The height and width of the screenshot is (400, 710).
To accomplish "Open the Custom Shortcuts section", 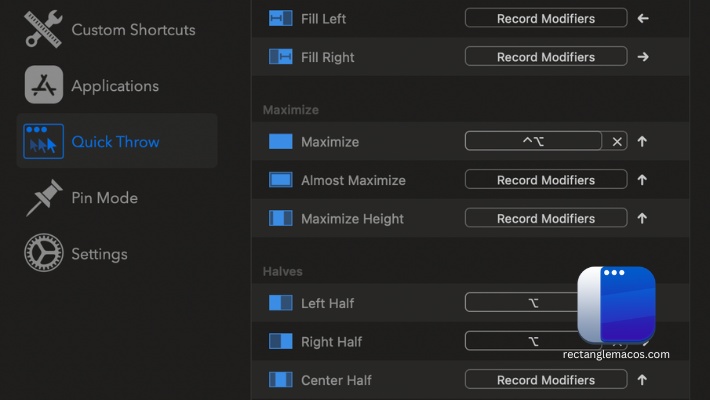I will [x=117, y=29].
